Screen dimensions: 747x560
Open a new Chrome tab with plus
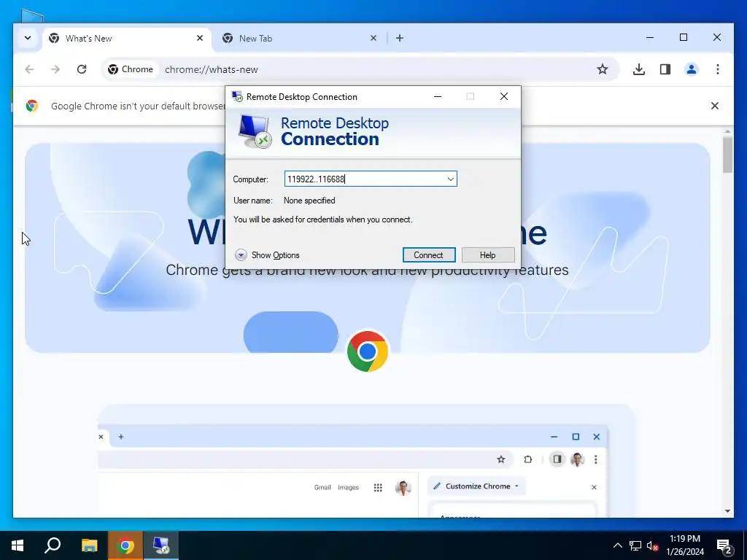[x=400, y=38]
